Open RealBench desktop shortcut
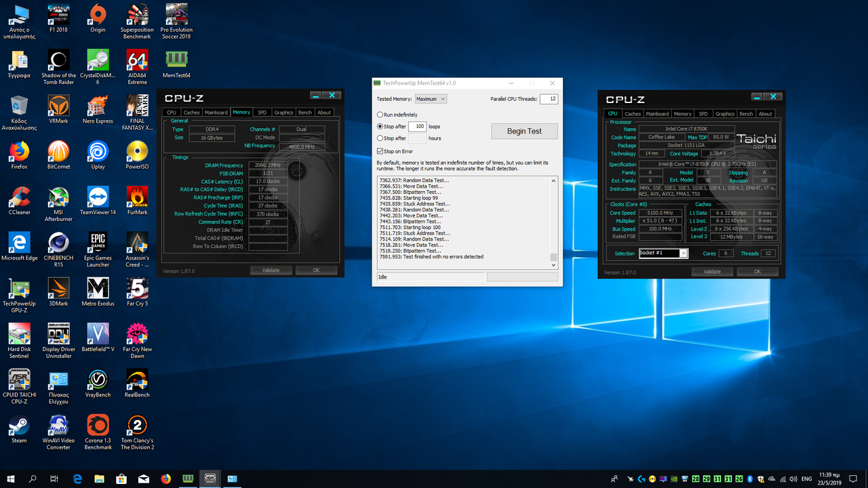Viewport: 868px width, 488px height. [137, 382]
